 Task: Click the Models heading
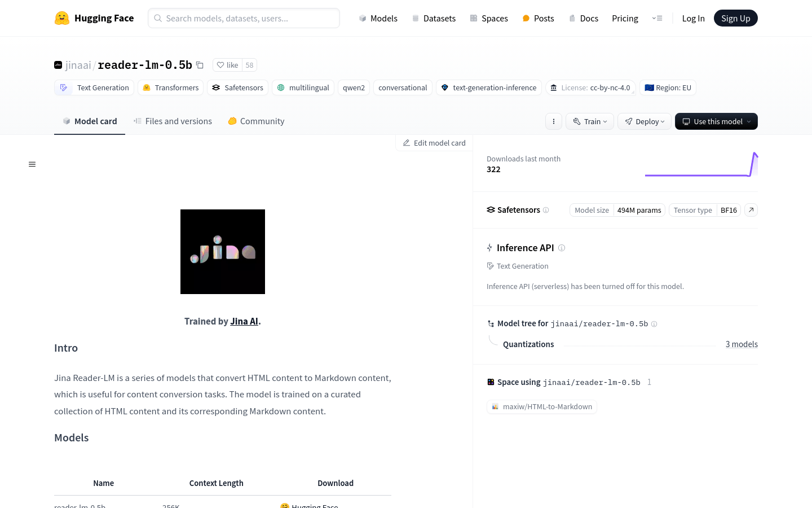[x=72, y=437]
